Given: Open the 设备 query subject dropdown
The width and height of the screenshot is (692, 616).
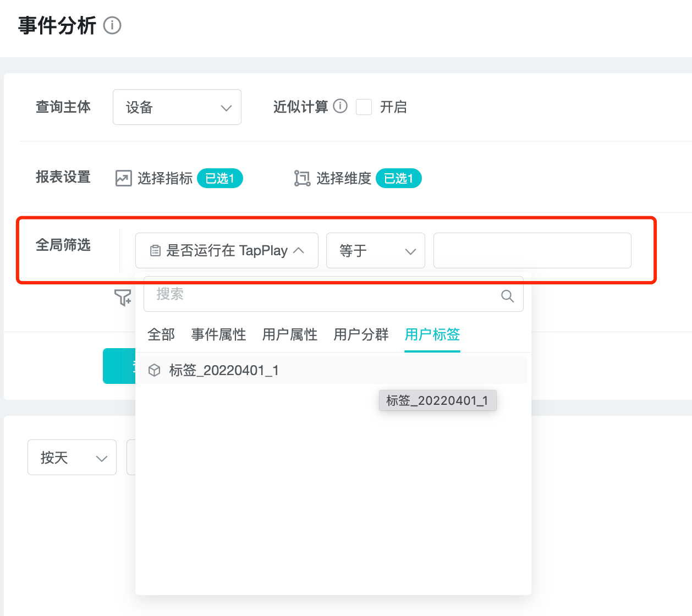Looking at the screenshot, I should pyautogui.click(x=177, y=107).
